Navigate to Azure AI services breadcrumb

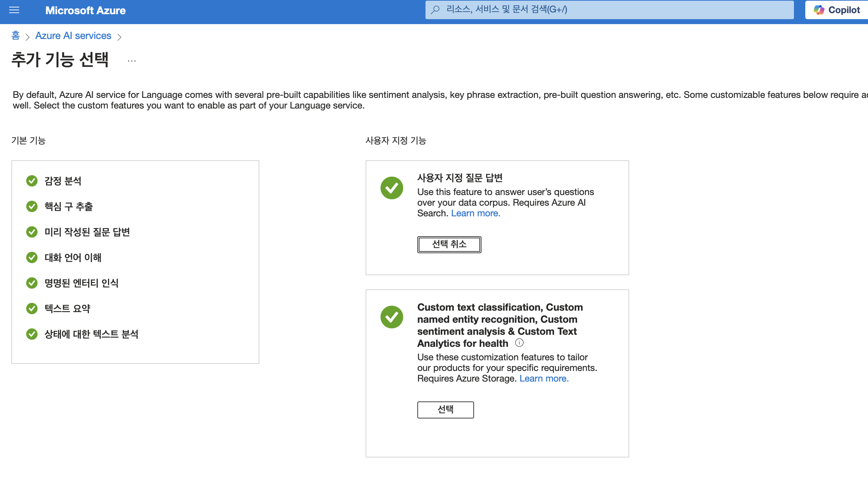tap(73, 36)
